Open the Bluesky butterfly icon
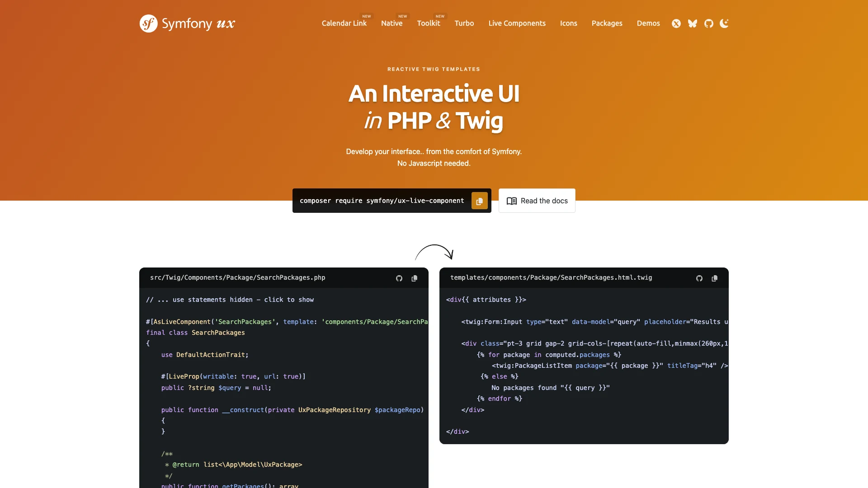 pos(693,23)
